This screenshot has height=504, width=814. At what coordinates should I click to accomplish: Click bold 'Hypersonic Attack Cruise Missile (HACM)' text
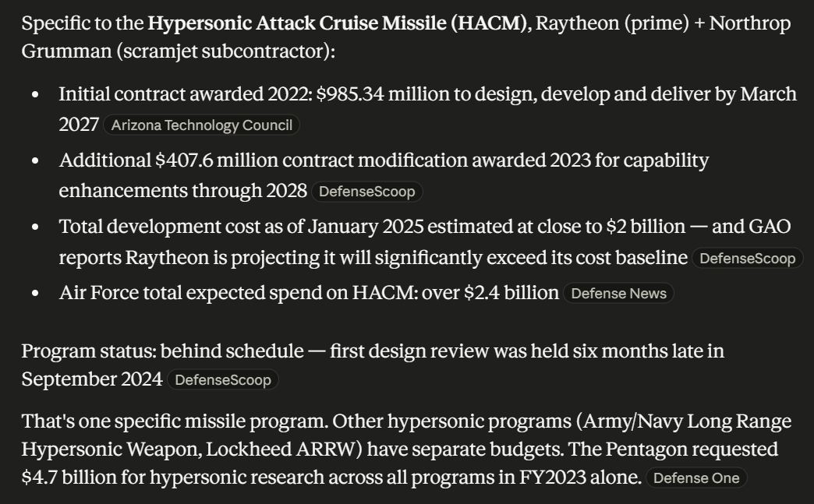pyautogui.click(x=338, y=23)
